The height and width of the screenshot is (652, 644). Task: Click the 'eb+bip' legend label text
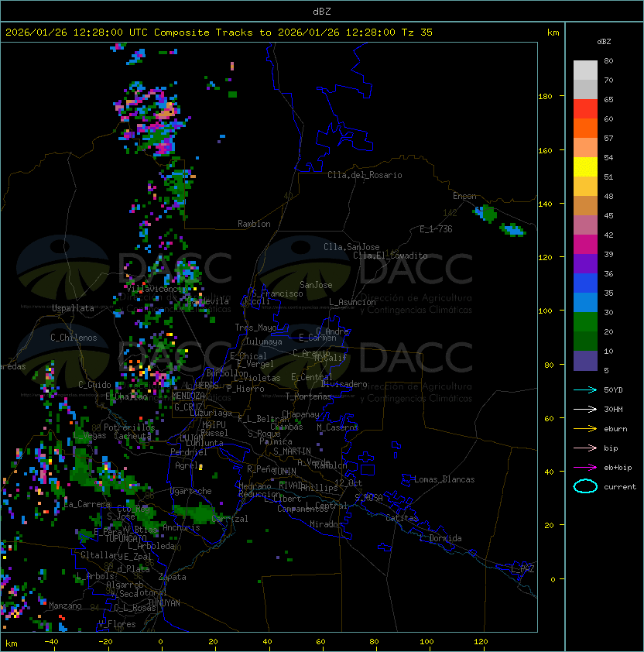click(x=618, y=468)
